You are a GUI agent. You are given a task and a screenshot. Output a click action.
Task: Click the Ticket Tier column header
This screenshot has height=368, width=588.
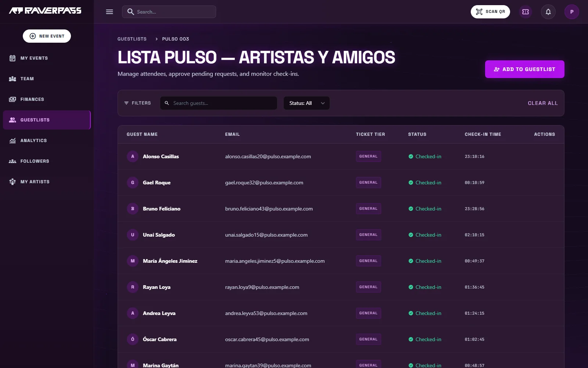tap(370, 134)
